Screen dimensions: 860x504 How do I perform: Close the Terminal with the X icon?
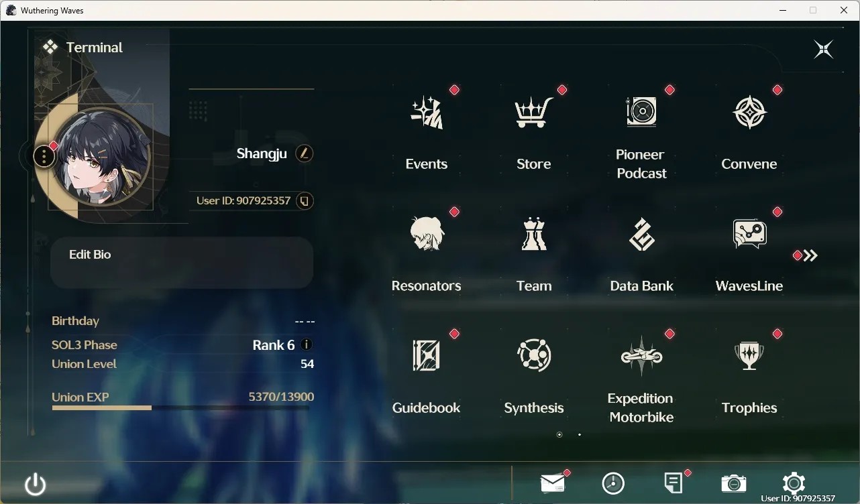[823, 49]
